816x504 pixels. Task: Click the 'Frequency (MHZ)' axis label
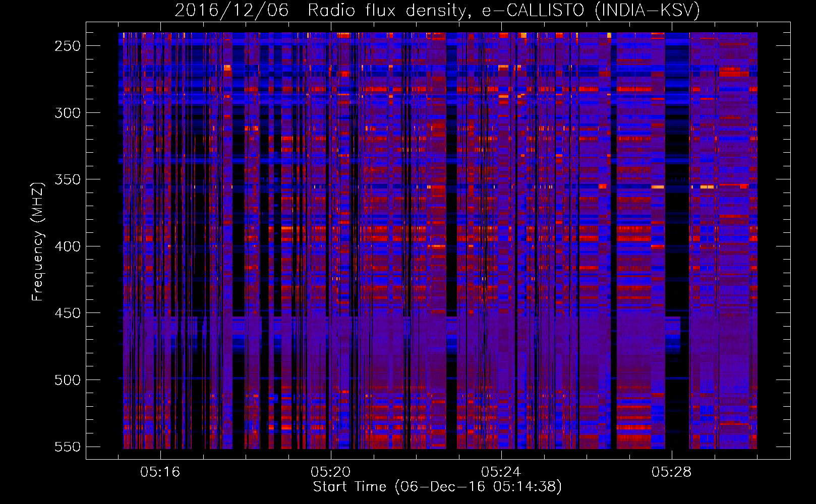click(x=38, y=241)
